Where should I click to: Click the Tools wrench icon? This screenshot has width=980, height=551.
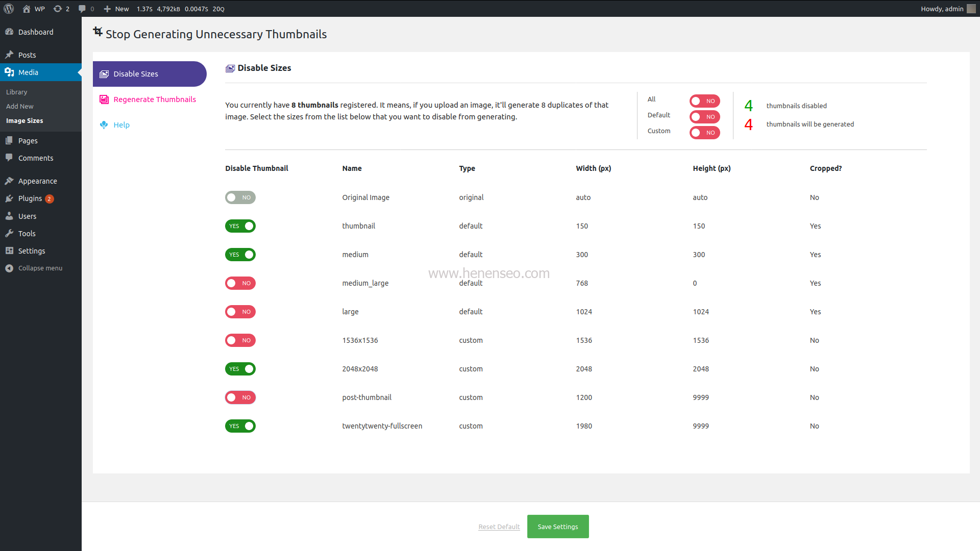coord(9,233)
